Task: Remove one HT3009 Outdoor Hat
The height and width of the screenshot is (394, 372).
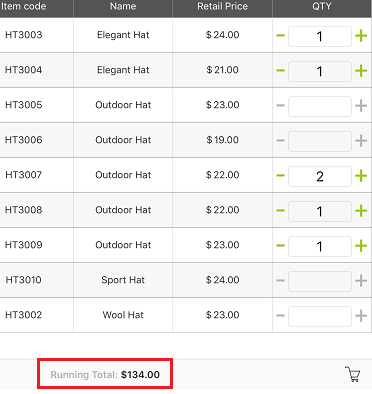Action: 281,246
